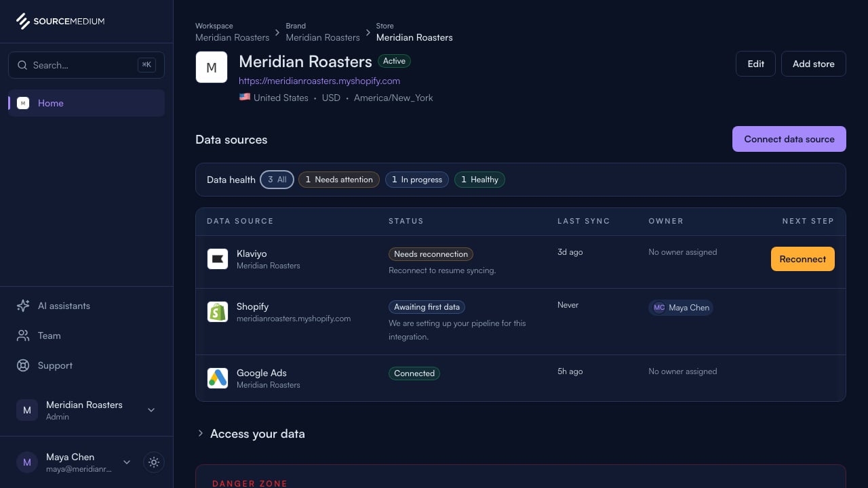The width and height of the screenshot is (868, 488).
Task: Click Connect data source button
Action: [789, 139]
